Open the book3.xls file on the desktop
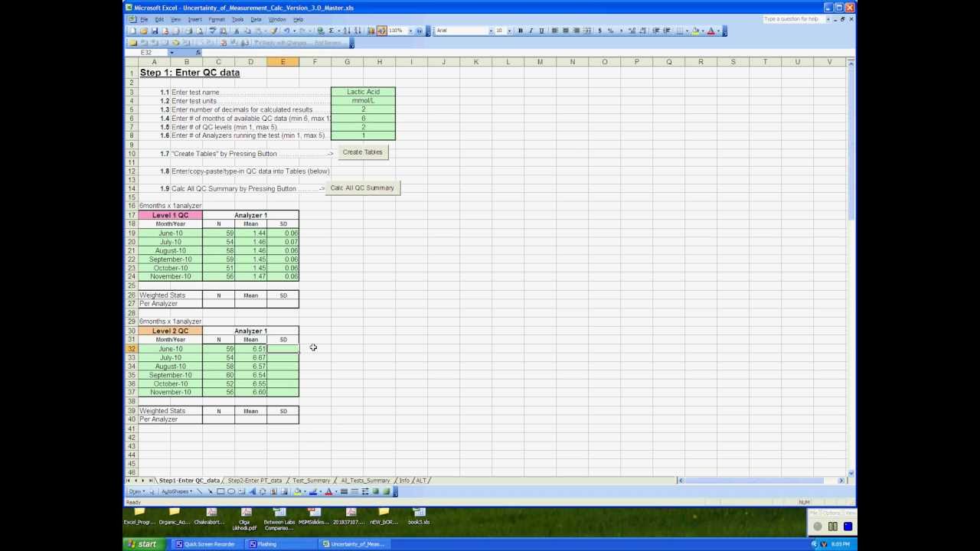980x551 pixels. (419, 517)
